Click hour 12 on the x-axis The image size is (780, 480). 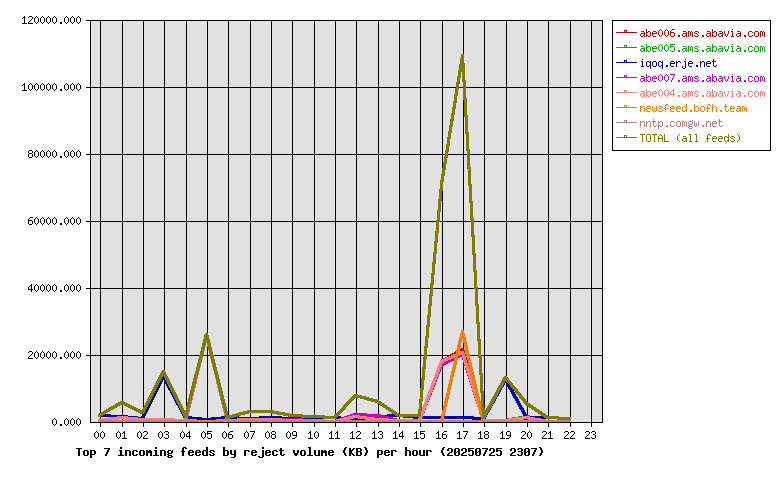pos(356,435)
